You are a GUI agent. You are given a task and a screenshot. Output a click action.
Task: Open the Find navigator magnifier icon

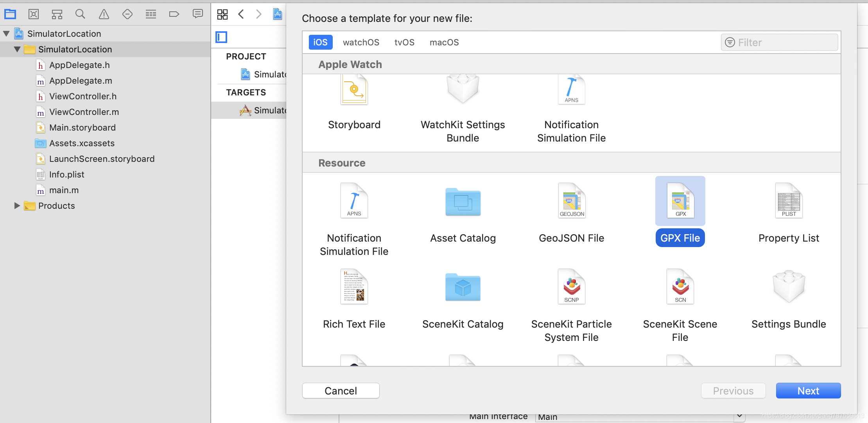[80, 14]
